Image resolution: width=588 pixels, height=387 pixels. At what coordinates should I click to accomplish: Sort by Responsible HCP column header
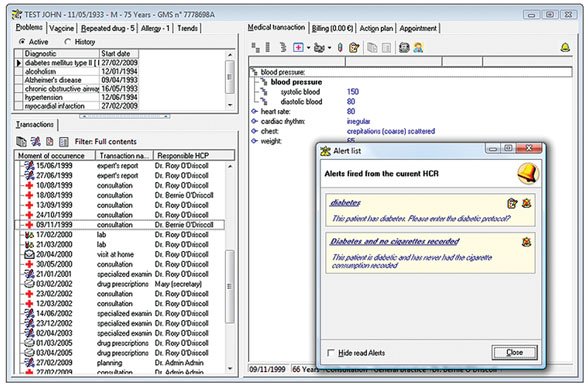194,155
